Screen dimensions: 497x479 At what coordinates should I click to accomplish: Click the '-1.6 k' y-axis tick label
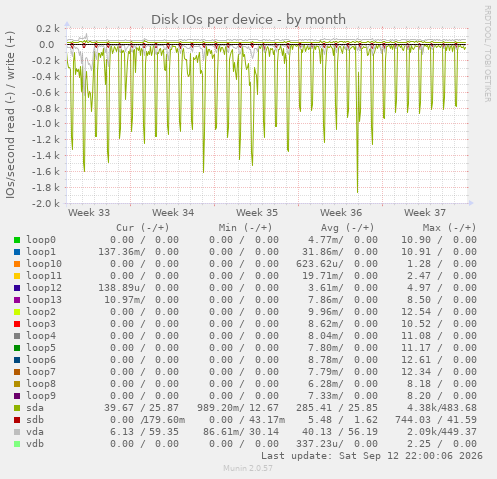click(46, 172)
